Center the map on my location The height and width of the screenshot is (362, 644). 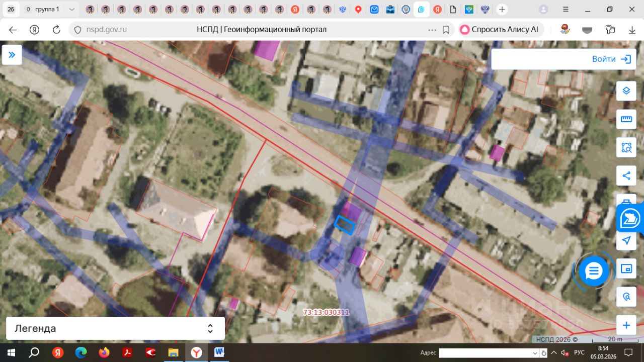pos(626,240)
